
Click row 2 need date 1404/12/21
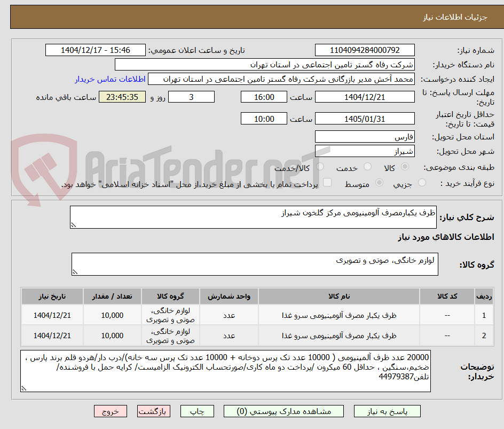point(52,336)
